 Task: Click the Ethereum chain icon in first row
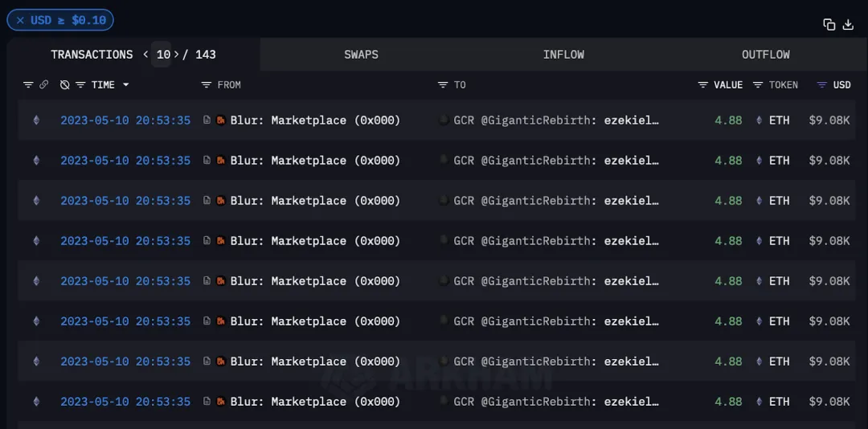pyautogui.click(x=35, y=121)
